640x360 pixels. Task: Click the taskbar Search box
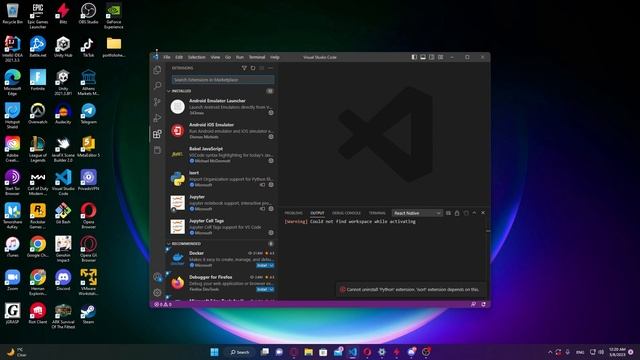[x=240, y=352]
